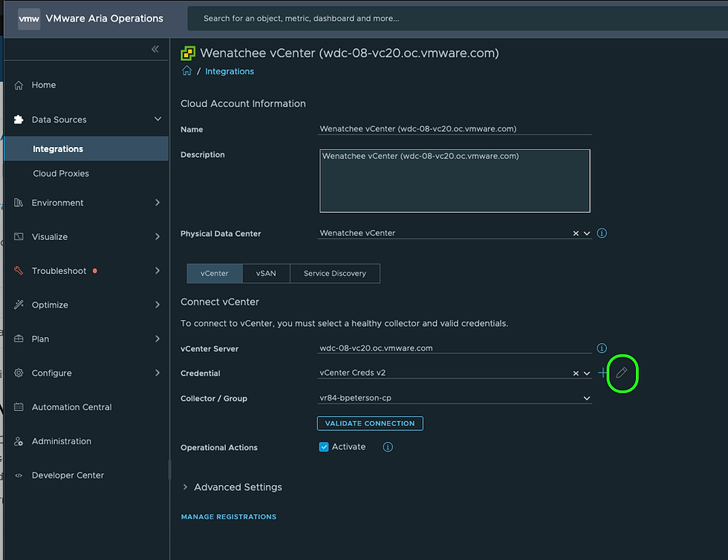The image size is (728, 560).
Task: Click the Optimize wand icon
Action: tap(19, 305)
